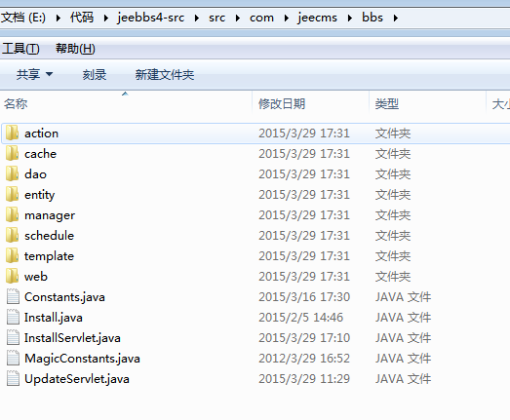Expand the arrow after com breadcrumb
Viewport: 510px width, 420px height.
pos(287,18)
